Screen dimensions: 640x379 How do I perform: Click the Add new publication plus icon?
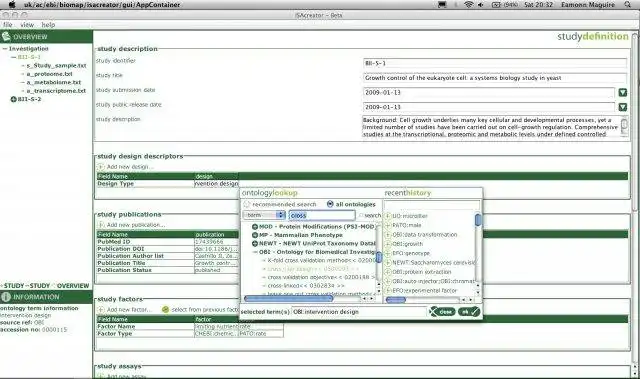pos(100,225)
